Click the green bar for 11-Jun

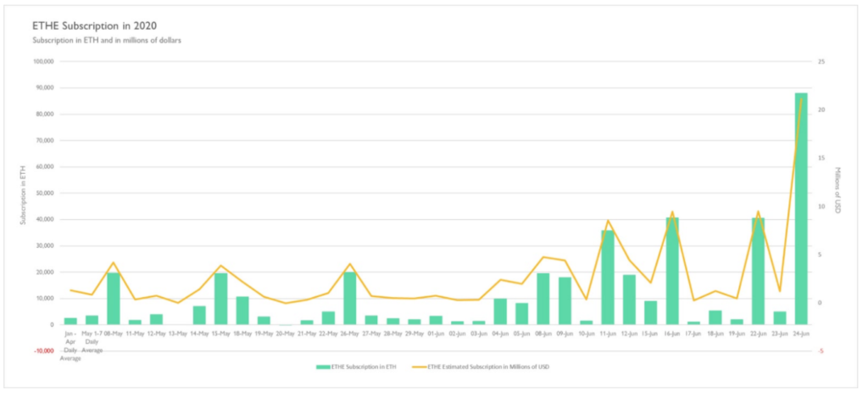coord(608,277)
